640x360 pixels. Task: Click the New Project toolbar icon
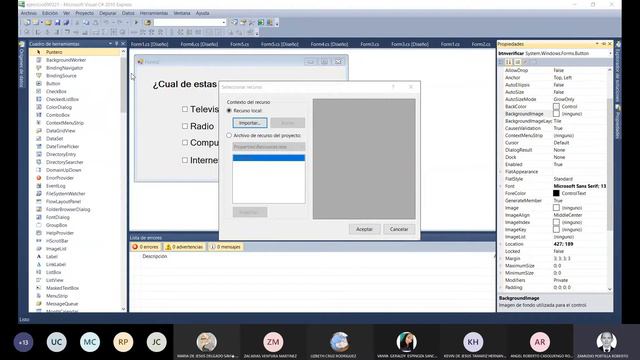pyautogui.click(x=27, y=22)
